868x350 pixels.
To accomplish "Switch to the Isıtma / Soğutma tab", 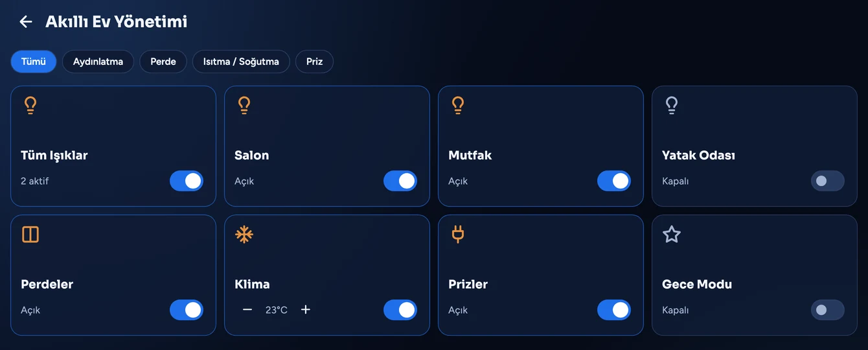I will pyautogui.click(x=241, y=62).
